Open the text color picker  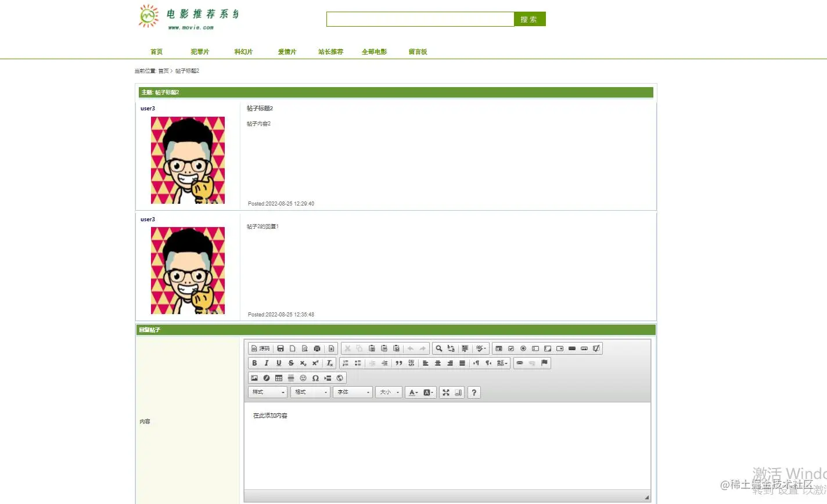[x=413, y=393]
